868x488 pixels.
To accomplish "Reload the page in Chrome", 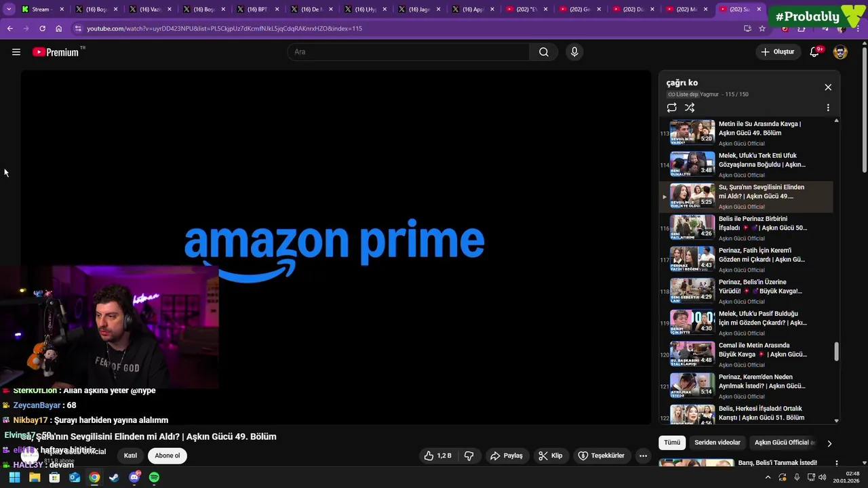I will coord(42,28).
